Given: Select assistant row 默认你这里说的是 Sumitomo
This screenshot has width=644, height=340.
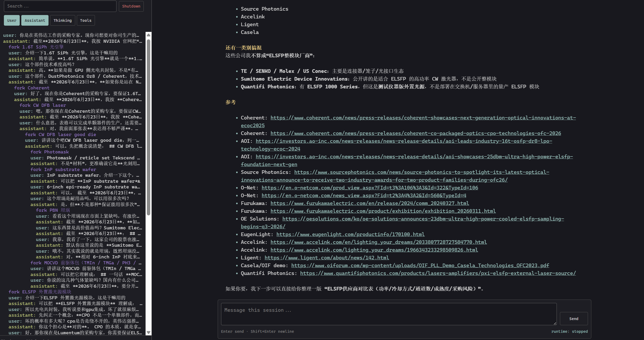Looking at the screenshot, I should (89, 245).
